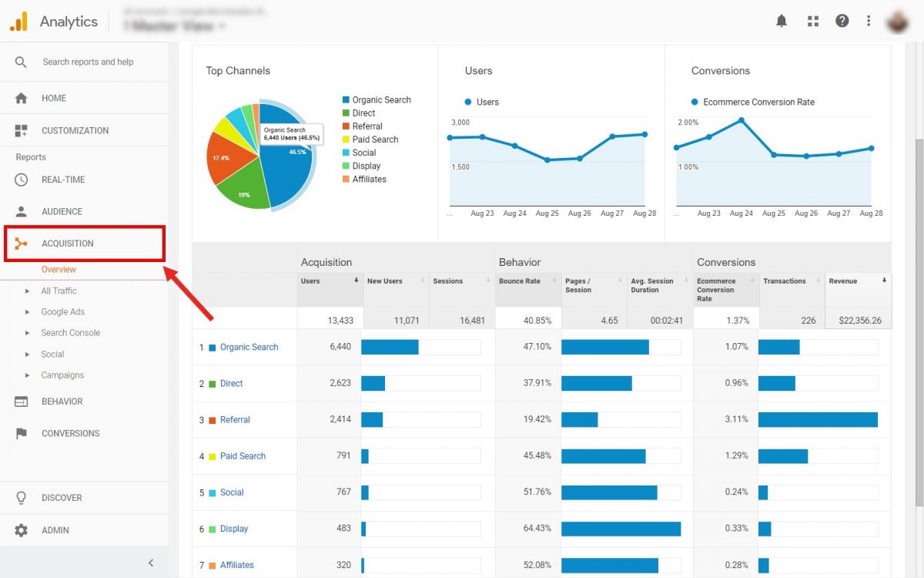The height and width of the screenshot is (578, 924).
Task: Click the Paid Search legend swatch
Action: pos(346,139)
